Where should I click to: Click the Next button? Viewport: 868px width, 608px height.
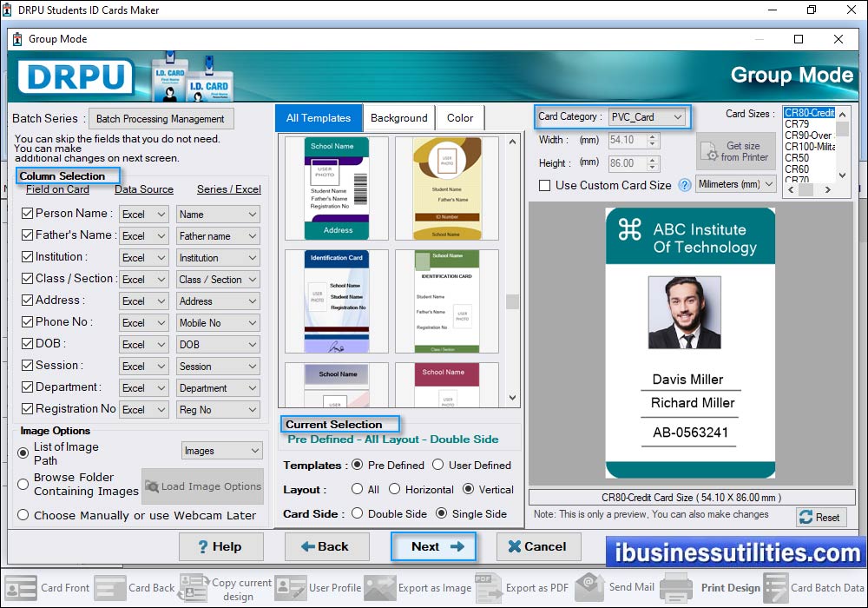pyautogui.click(x=433, y=547)
